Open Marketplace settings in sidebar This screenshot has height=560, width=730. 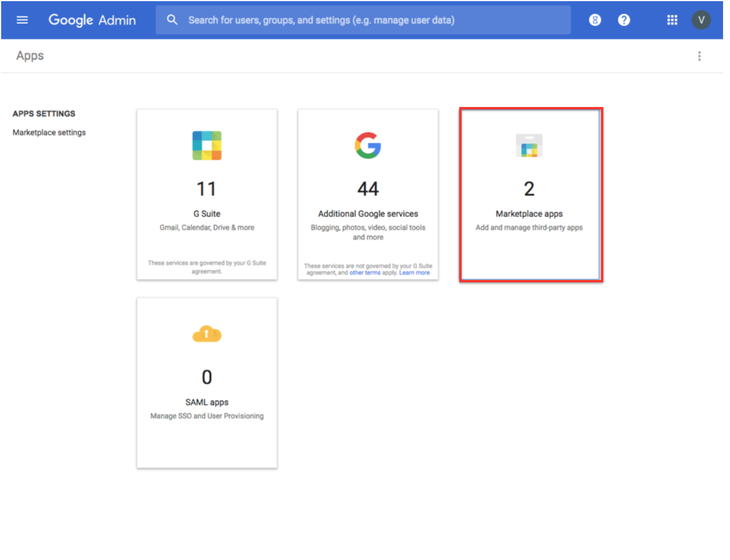tap(49, 132)
